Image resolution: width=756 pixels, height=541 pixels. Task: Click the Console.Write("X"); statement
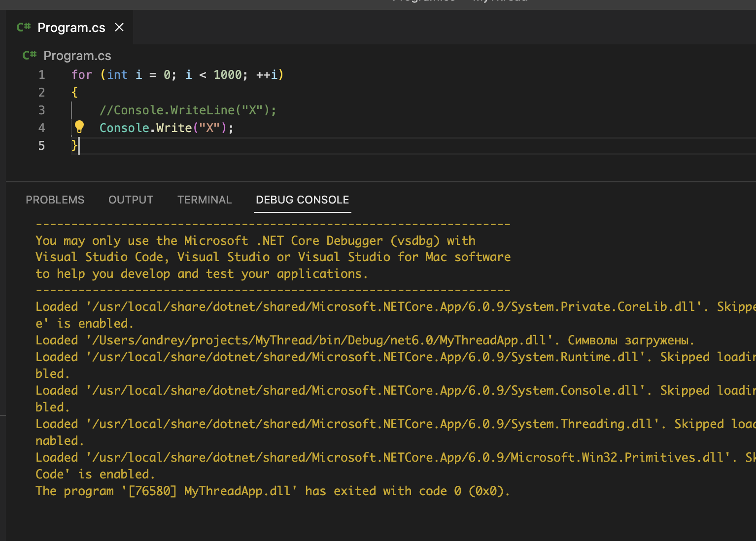point(167,128)
